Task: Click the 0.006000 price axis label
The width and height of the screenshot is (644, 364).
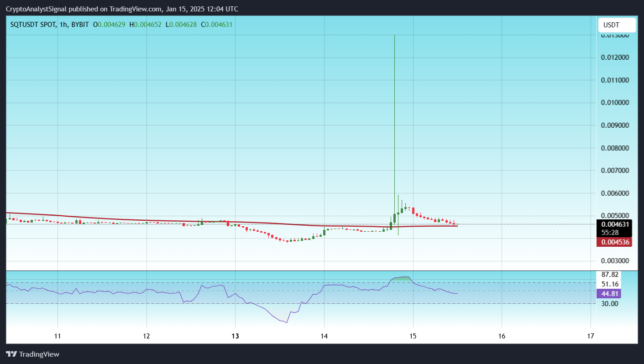Action: click(x=615, y=193)
